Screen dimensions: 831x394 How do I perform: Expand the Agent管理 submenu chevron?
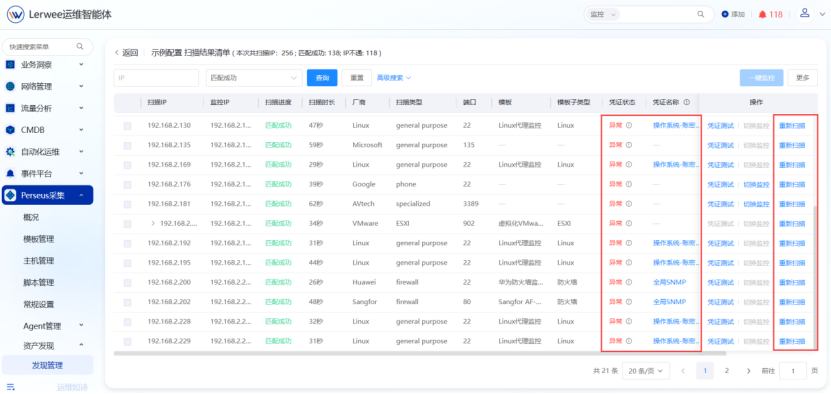point(81,326)
